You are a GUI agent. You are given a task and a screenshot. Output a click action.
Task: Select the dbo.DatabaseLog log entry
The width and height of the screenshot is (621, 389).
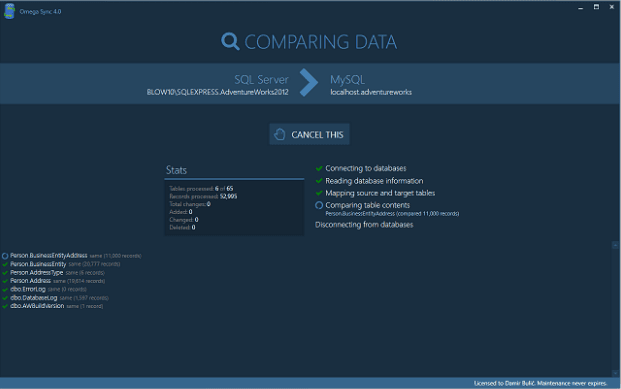tap(55, 298)
